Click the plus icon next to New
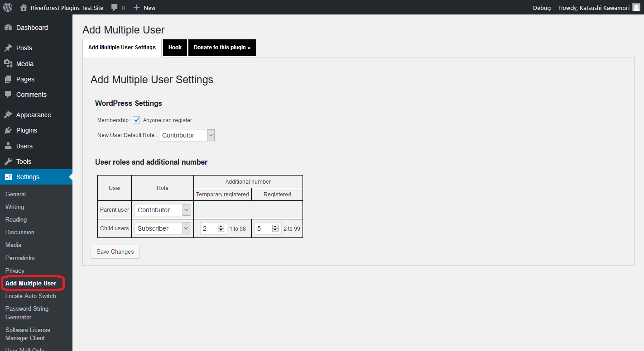The image size is (644, 351). point(136,8)
